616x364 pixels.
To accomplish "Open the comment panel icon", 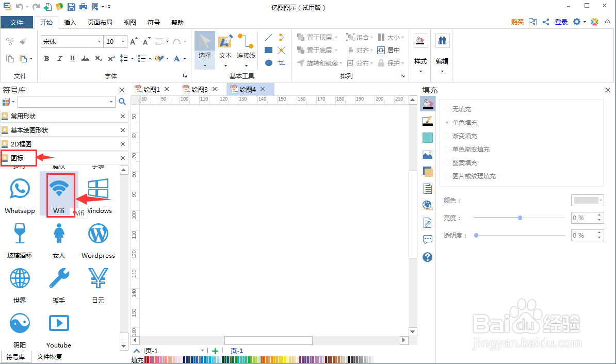I will [427, 240].
